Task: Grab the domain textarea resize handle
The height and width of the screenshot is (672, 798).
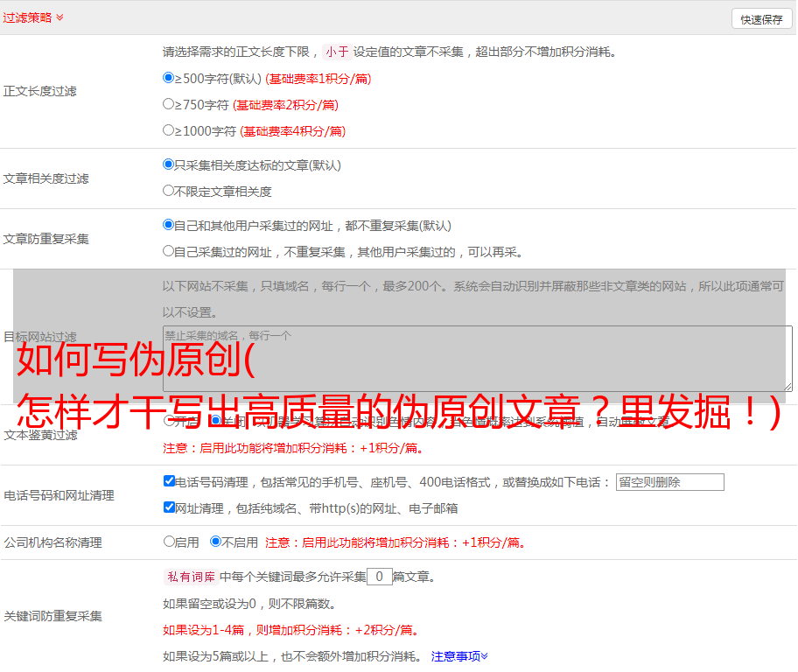Action: [x=787, y=387]
